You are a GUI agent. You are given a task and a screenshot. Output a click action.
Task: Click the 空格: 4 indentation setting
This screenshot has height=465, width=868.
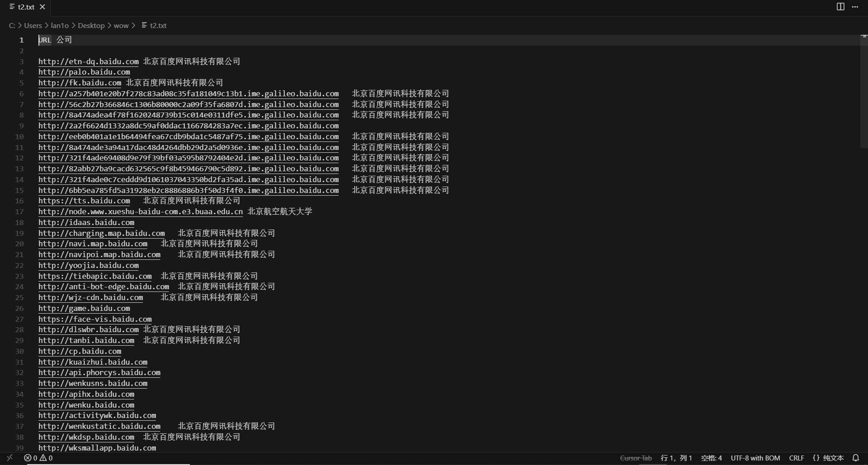tap(711, 458)
